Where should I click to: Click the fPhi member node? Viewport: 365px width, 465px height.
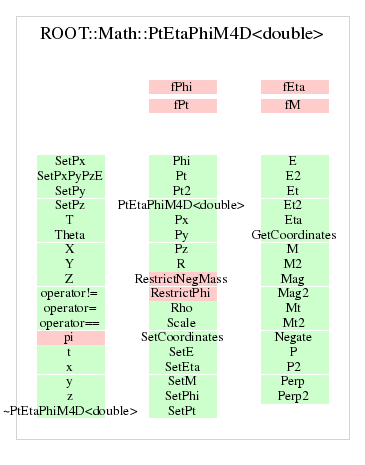point(183,87)
